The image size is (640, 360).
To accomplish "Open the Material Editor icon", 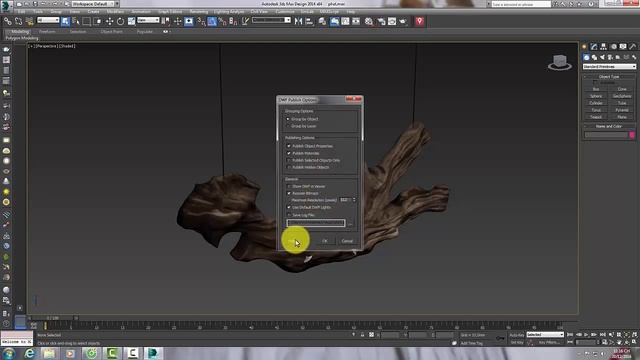I will coord(369,21).
